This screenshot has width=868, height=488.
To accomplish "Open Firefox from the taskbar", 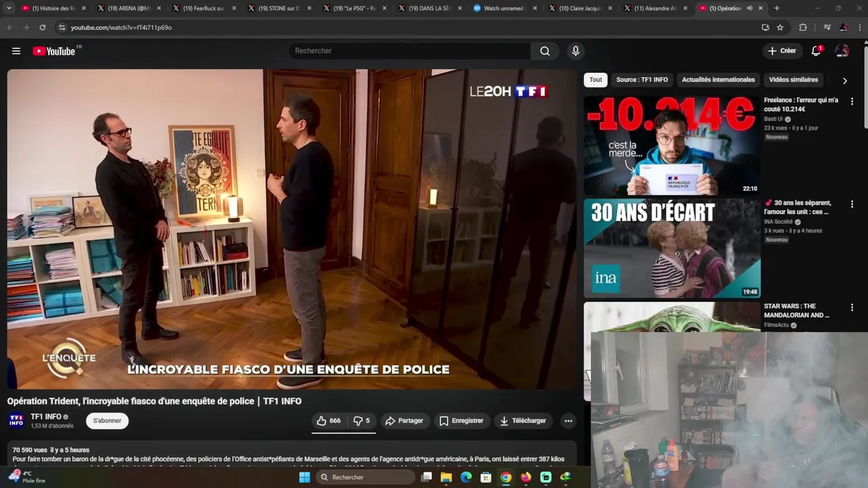I will 526,477.
